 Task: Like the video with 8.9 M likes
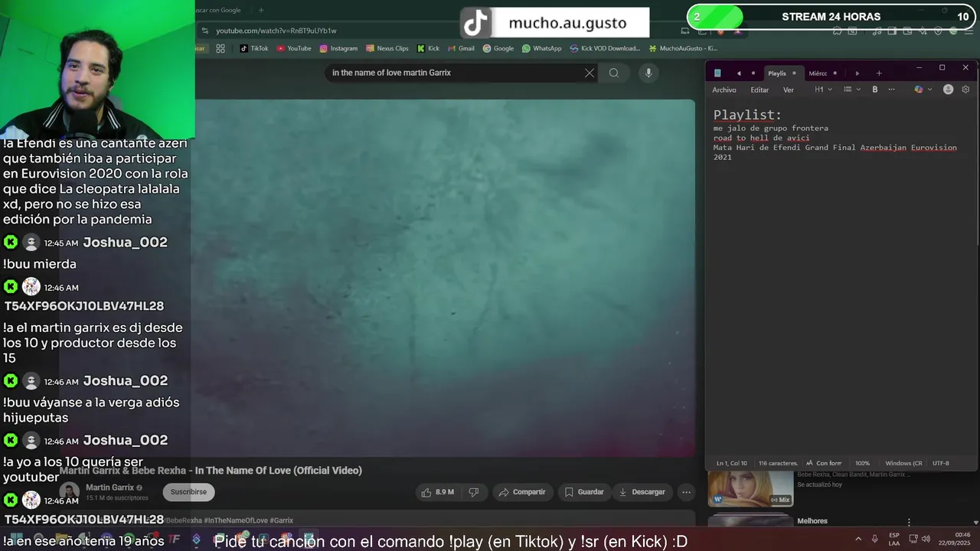click(x=437, y=492)
